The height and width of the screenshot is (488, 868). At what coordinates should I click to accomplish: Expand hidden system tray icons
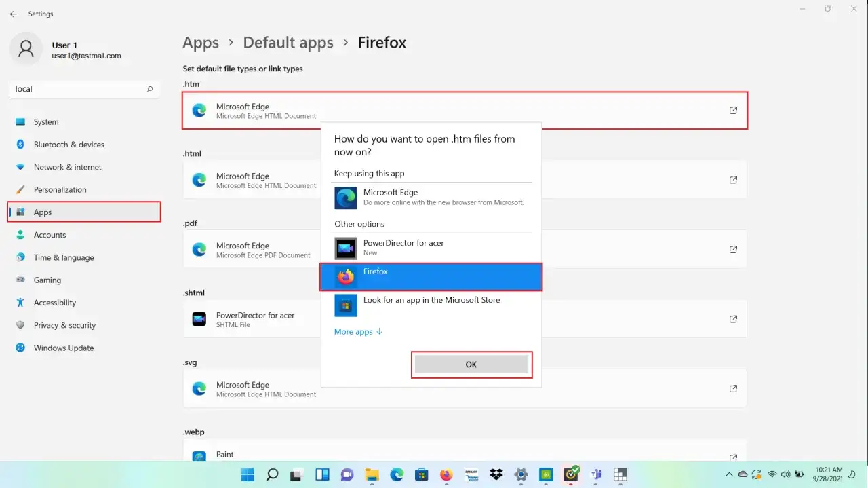[729, 475]
